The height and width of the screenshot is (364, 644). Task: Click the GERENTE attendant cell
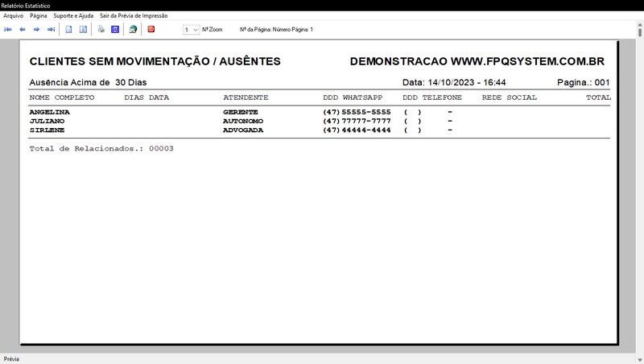240,112
